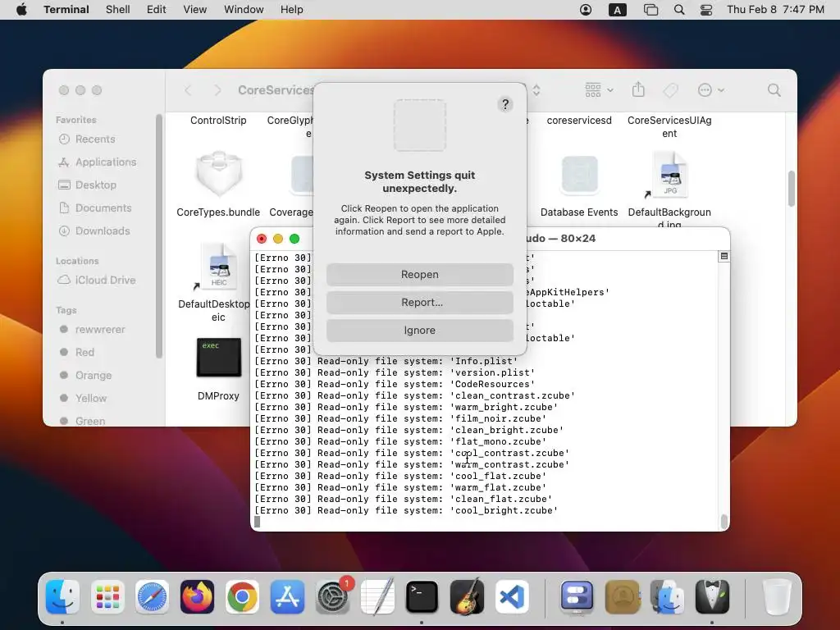The image size is (840, 630).
Task: Open the Edit menu
Action: (x=156, y=10)
